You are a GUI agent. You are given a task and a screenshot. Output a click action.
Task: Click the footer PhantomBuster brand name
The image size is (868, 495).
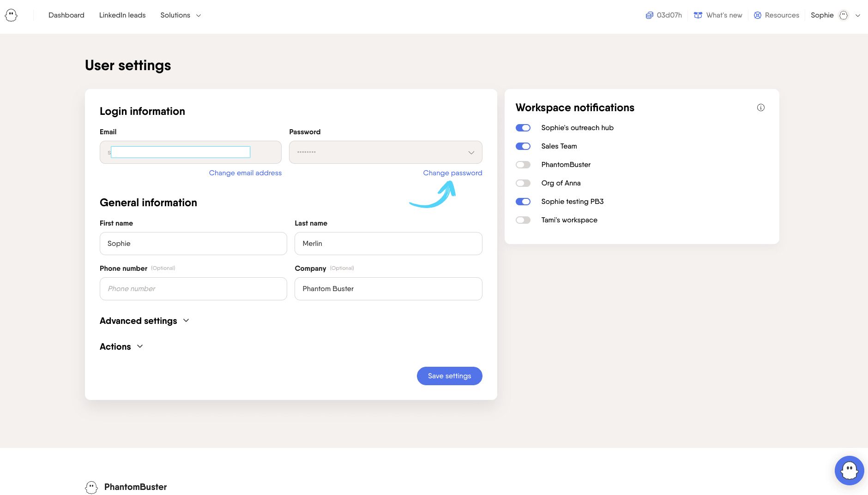point(135,487)
